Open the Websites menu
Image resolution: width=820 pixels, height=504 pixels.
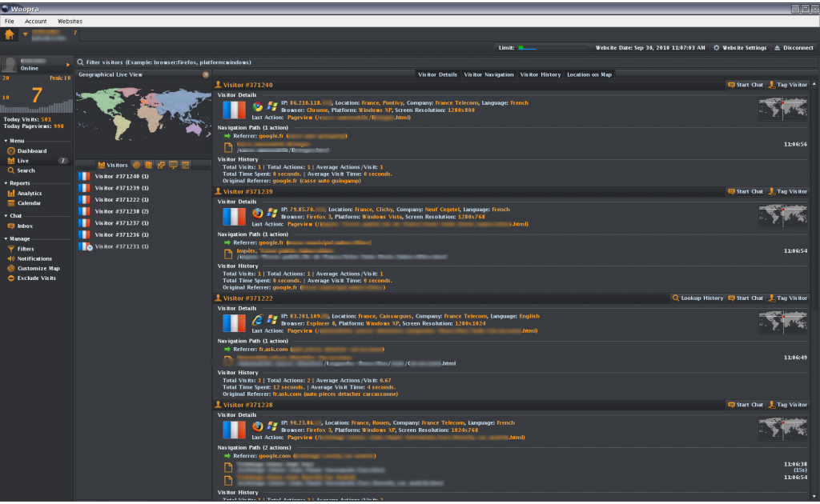70,22
